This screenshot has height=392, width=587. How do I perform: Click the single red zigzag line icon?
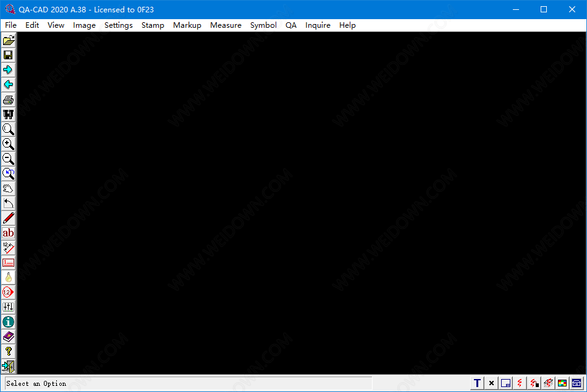pyautogui.click(x=520, y=383)
